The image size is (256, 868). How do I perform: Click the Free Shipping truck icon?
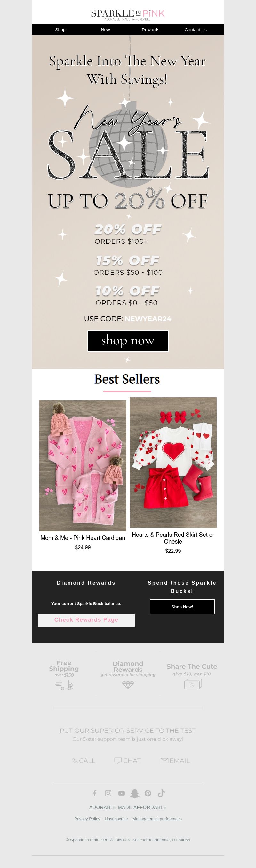pyautogui.click(x=64, y=685)
